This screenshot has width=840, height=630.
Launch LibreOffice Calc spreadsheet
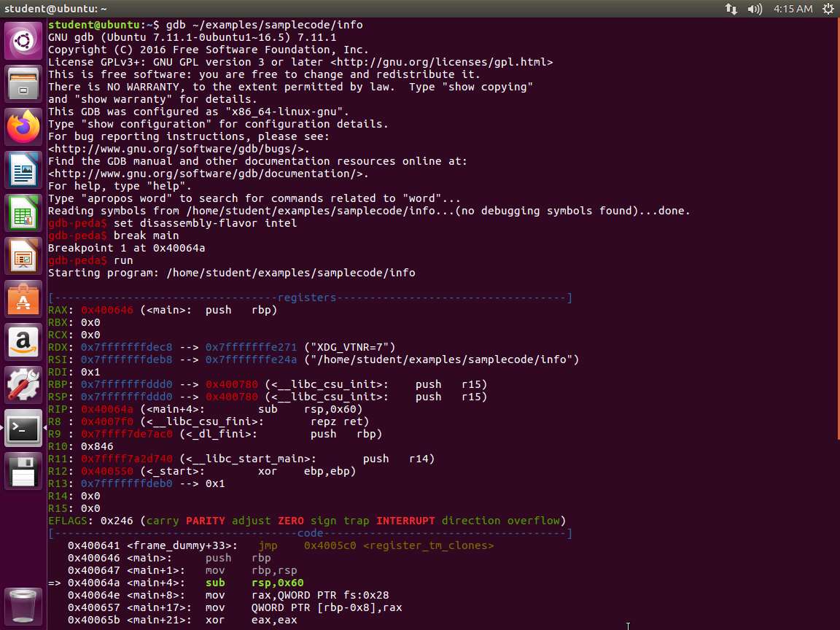click(x=23, y=213)
